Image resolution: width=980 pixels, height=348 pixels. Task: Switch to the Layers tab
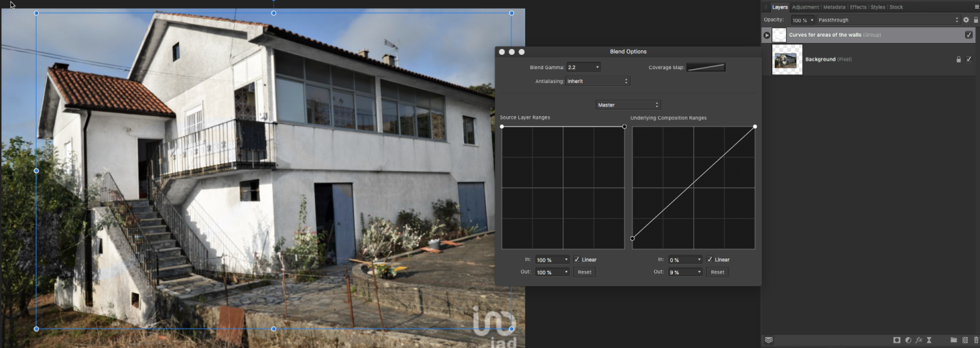coord(780,7)
